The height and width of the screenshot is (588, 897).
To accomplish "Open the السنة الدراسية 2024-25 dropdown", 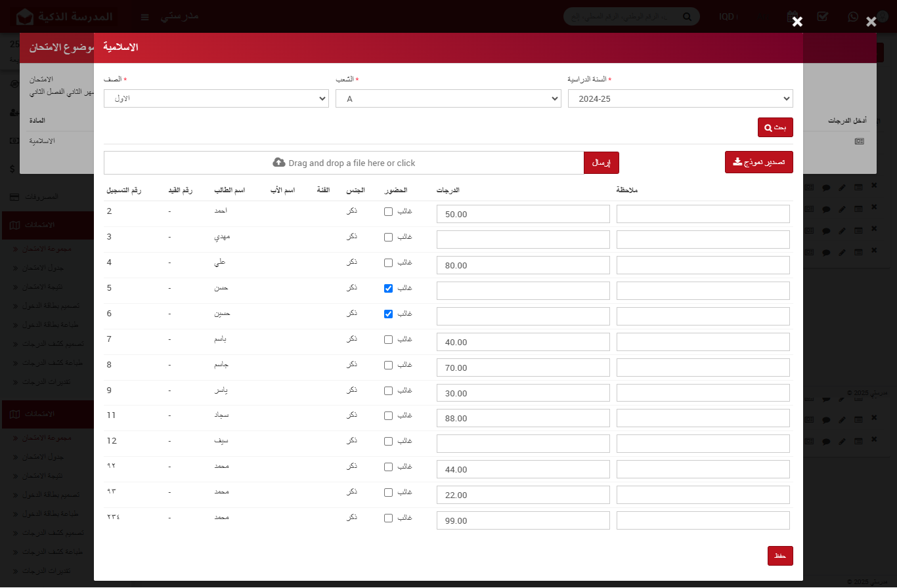I will tap(680, 98).
